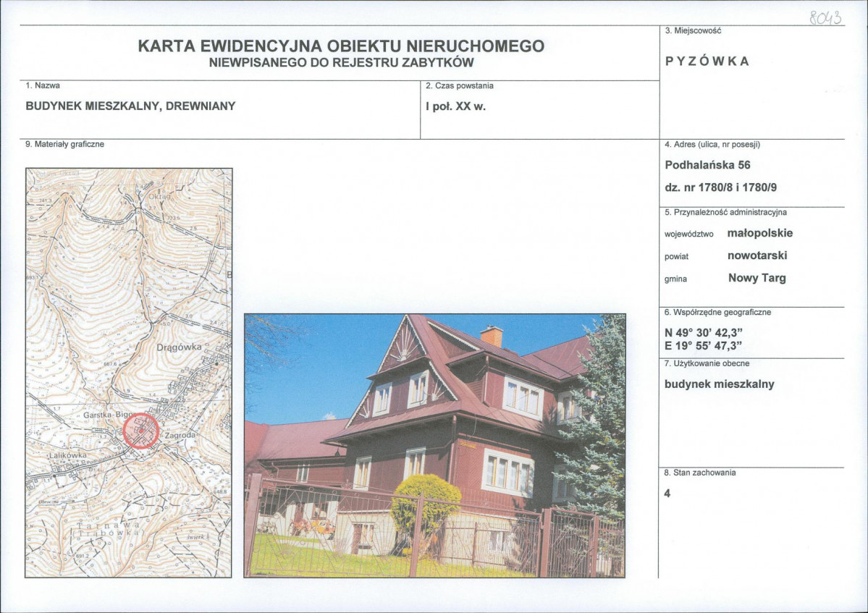Click the red circle marker on map

click(140, 431)
